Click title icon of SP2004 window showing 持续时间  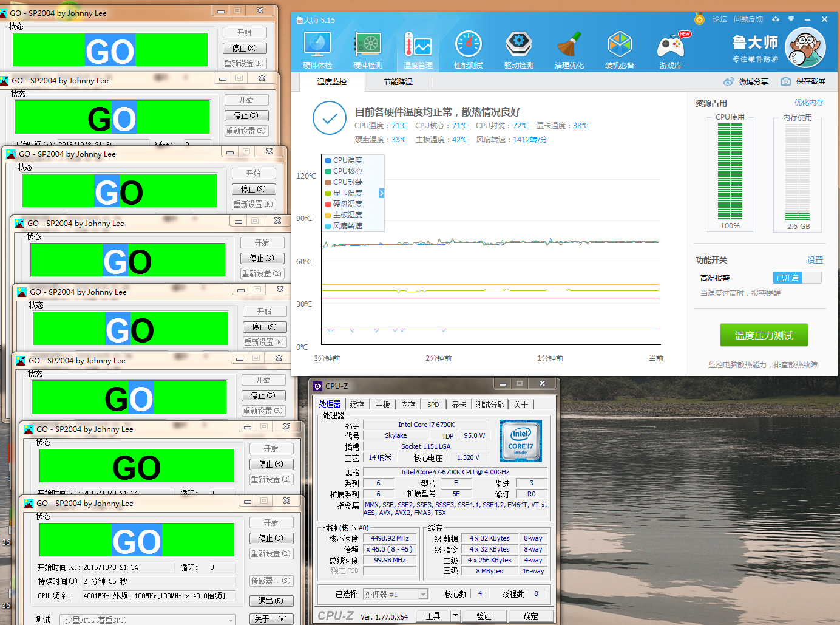pos(29,504)
